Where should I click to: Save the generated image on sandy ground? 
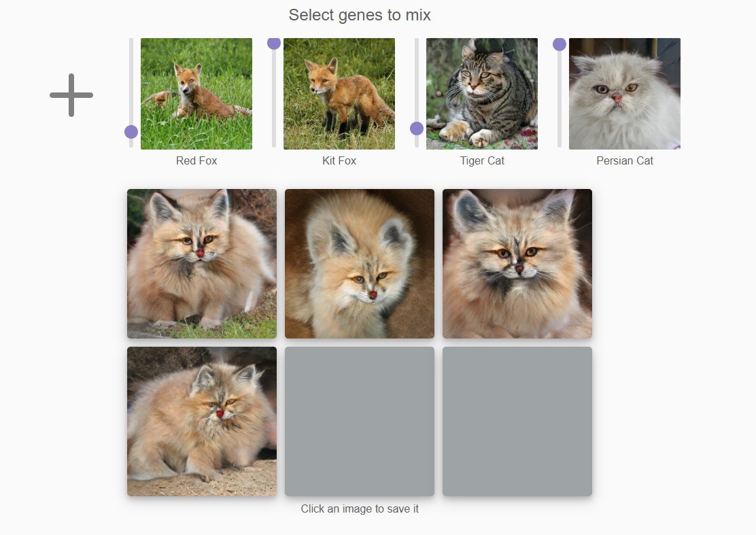202,421
